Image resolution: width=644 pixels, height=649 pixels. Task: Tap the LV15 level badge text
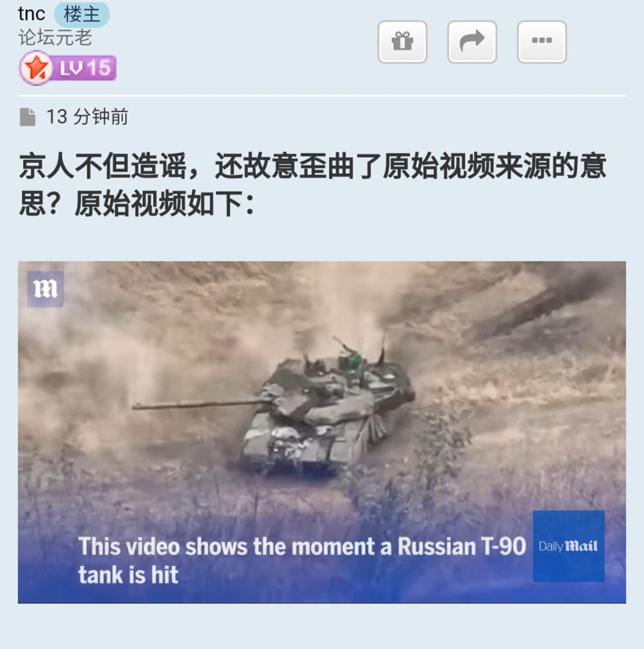click(85, 68)
